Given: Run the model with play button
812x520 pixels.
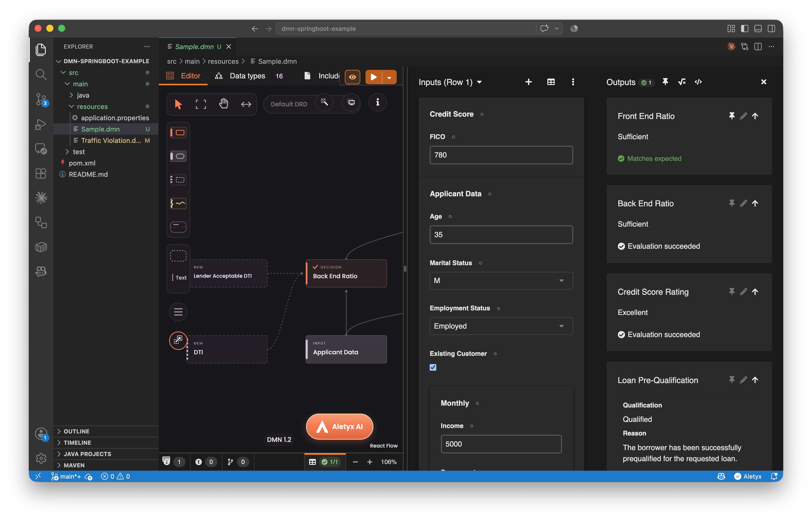Looking at the screenshot, I should click(x=374, y=77).
